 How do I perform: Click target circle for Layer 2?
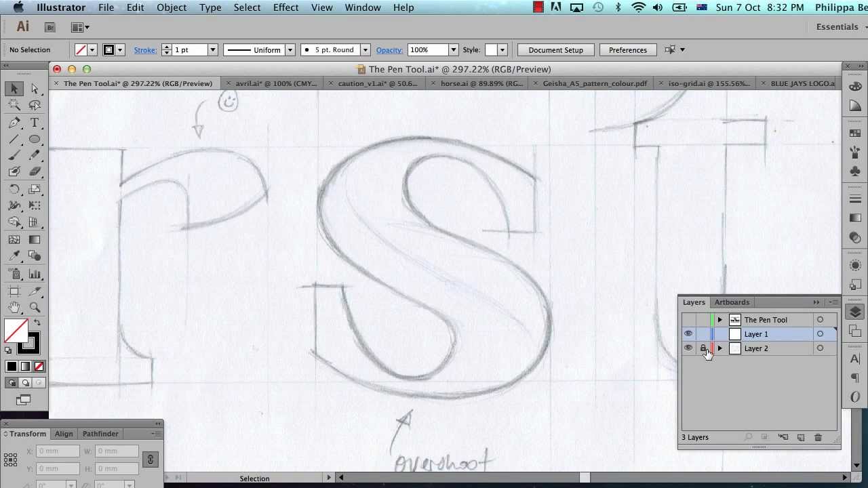820,348
